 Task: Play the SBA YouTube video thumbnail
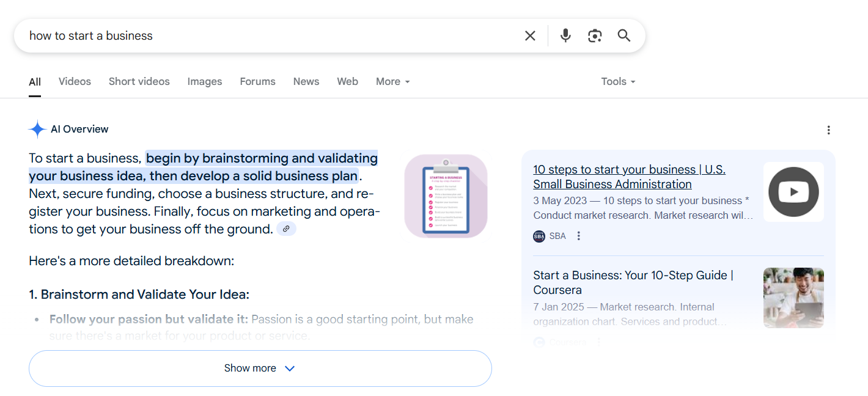tap(793, 191)
